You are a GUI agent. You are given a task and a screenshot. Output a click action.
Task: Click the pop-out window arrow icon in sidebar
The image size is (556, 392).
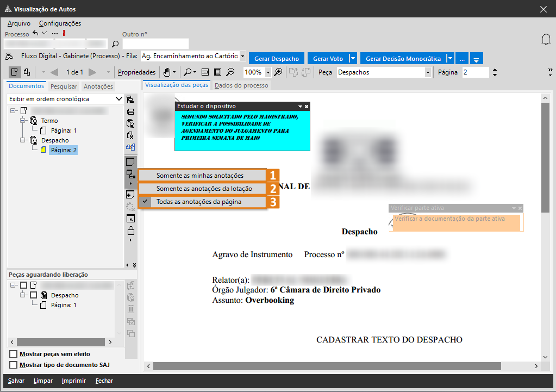click(x=130, y=219)
